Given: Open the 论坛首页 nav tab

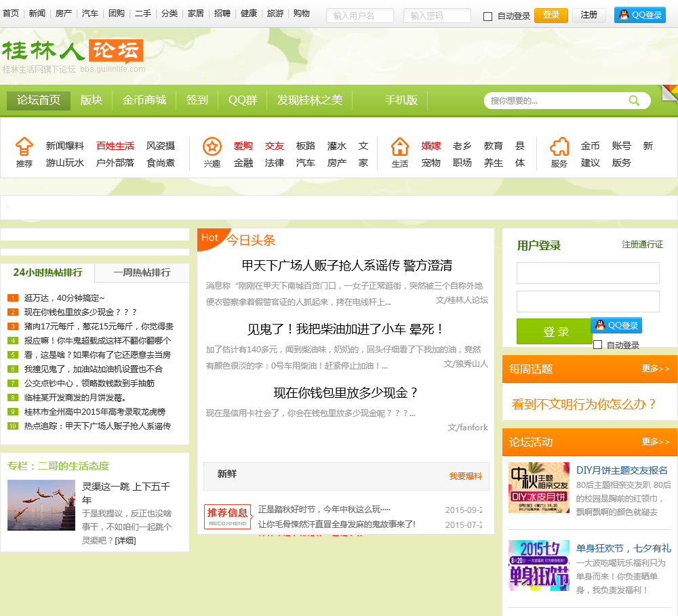Looking at the screenshot, I should point(39,100).
